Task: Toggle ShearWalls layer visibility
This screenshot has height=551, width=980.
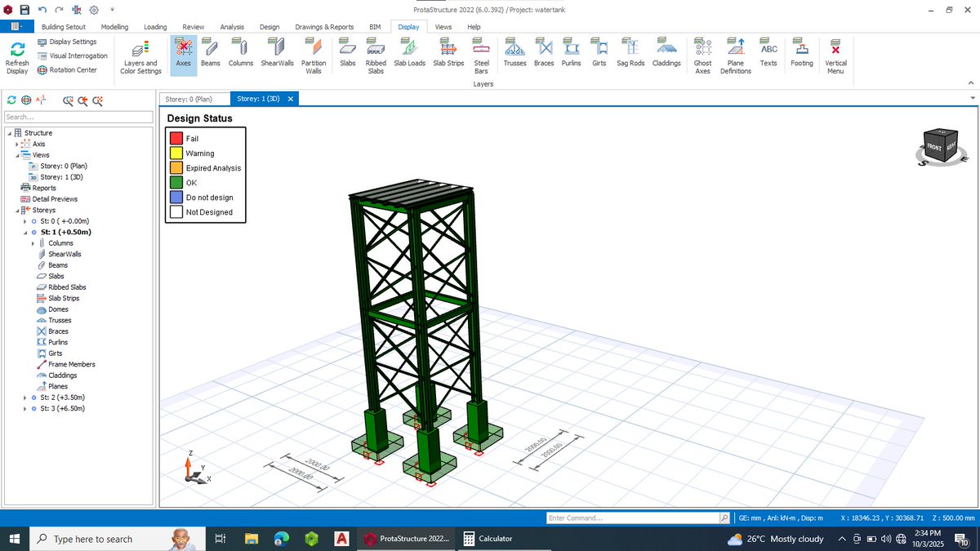Action: [277, 56]
